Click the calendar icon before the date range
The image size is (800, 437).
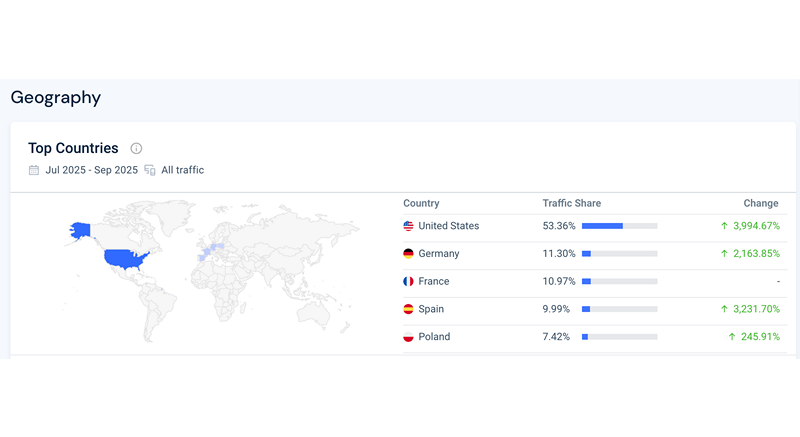point(34,170)
